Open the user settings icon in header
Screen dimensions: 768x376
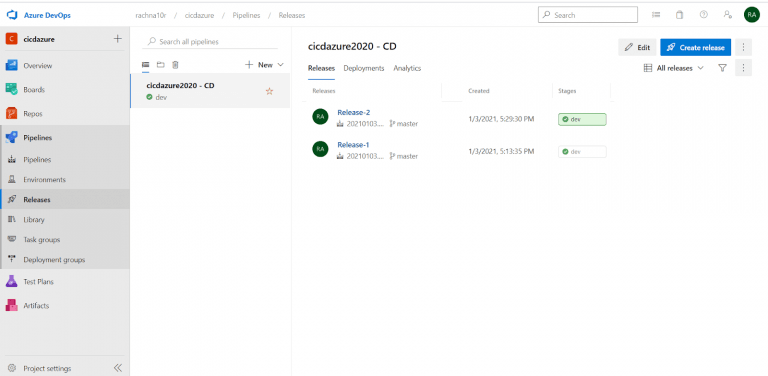coord(728,15)
